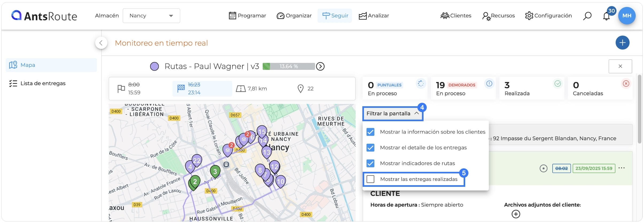Click the train station icon on map

pyautogui.click(x=226, y=165)
